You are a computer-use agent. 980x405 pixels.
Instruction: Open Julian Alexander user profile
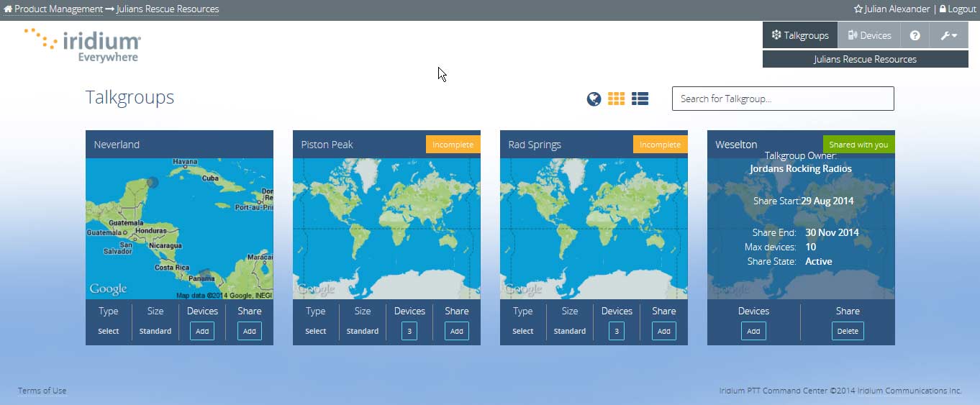click(x=891, y=9)
